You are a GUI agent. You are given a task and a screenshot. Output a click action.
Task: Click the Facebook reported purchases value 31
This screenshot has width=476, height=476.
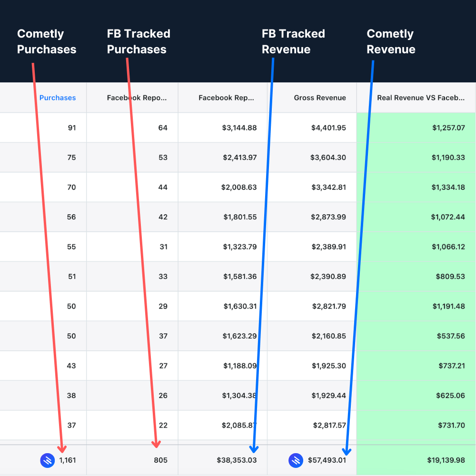pos(164,247)
